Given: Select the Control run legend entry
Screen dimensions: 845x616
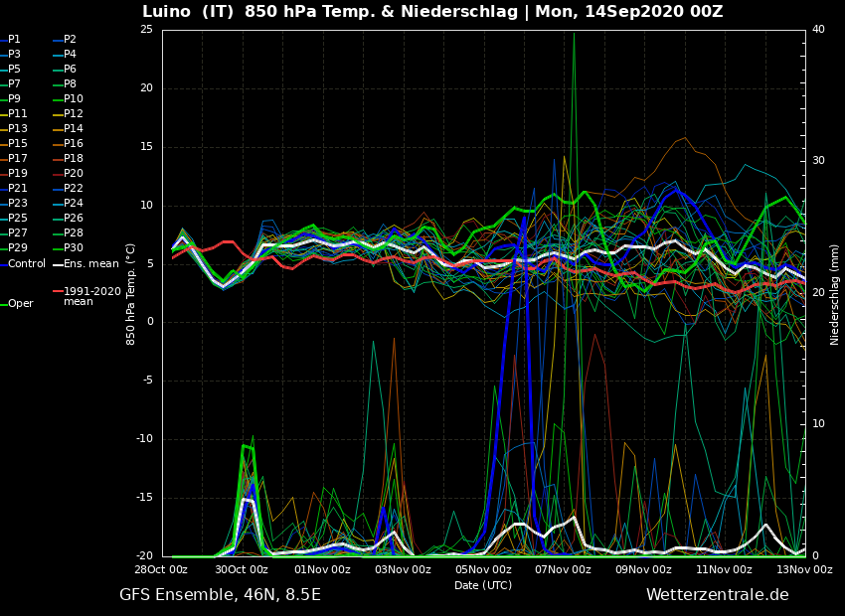Looking at the screenshot, I should pos(27,263).
